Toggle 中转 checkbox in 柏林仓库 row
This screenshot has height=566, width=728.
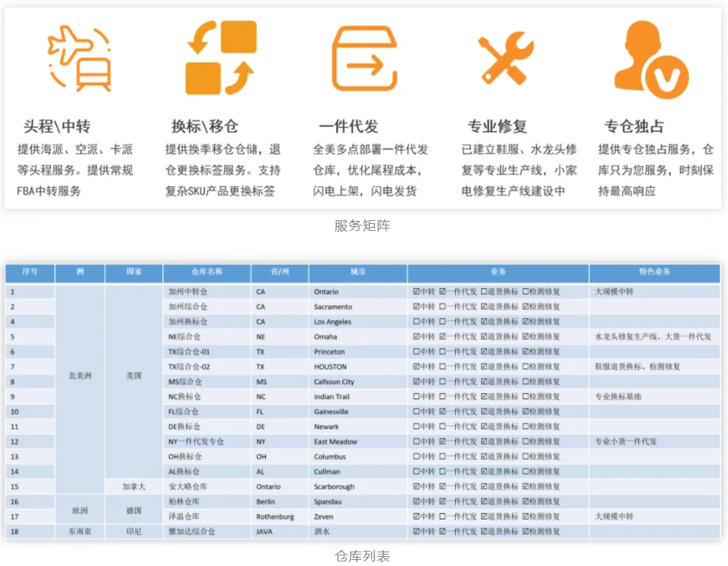click(416, 502)
